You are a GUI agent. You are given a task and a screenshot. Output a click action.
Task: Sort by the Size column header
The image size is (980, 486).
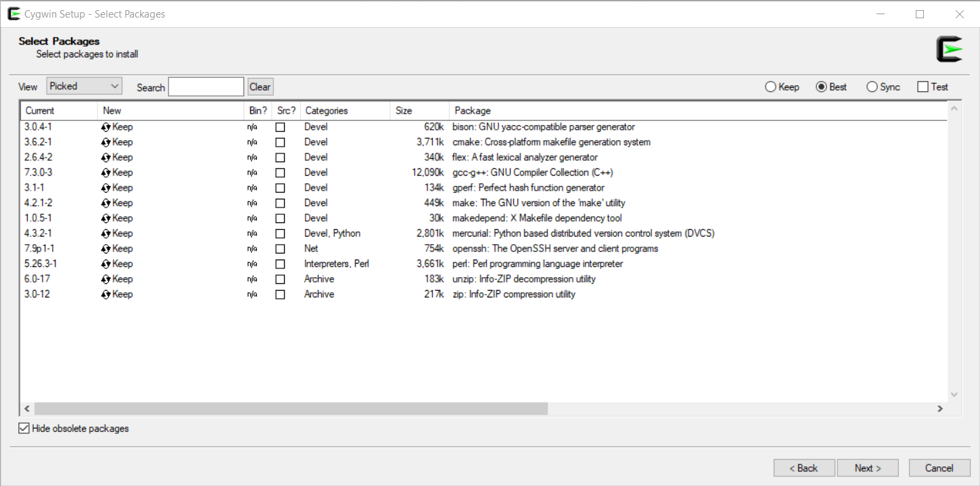click(420, 110)
